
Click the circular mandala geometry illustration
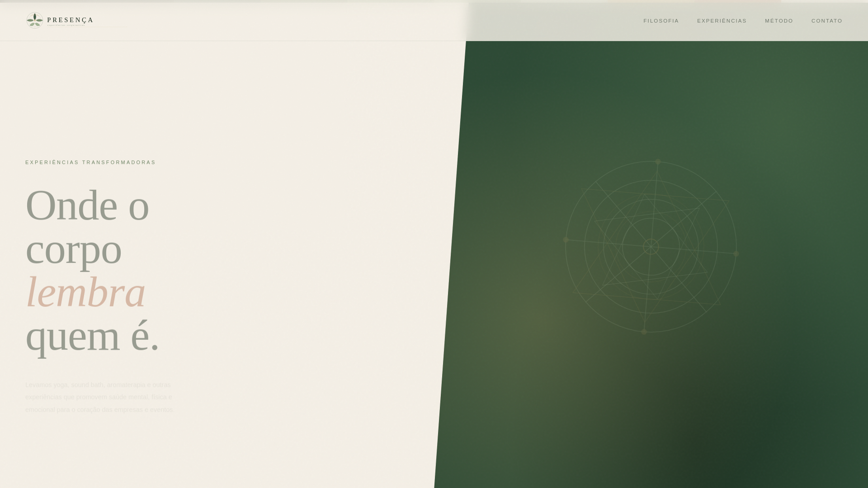point(651,247)
